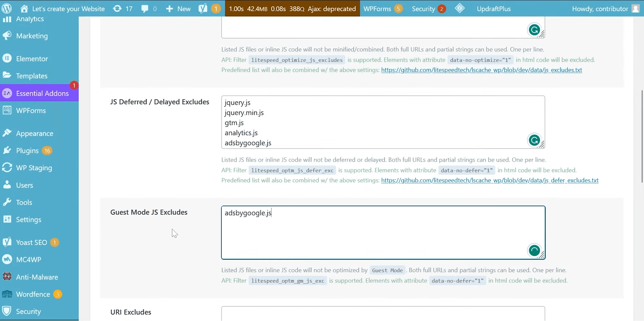Click the Guest Mode code label
The width and height of the screenshot is (644, 321).
click(387, 270)
